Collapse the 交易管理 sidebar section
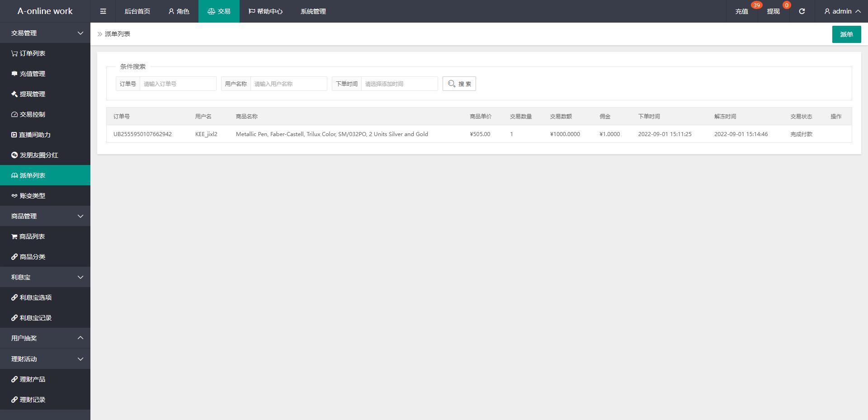This screenshot has height=420, width=868. tap(45, 33)
